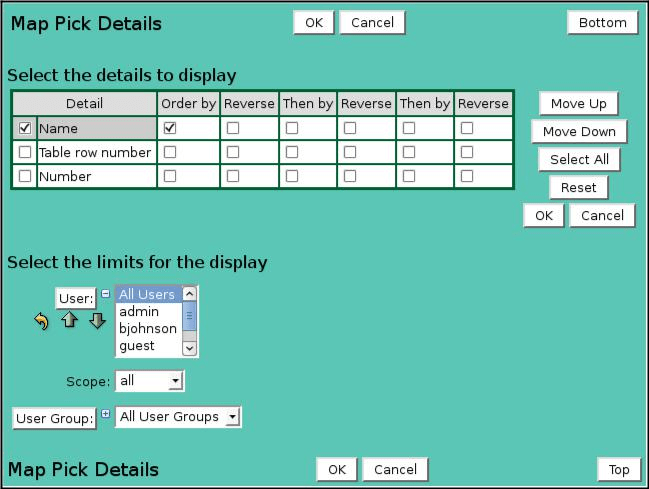
Task: Click the User Group label button
Action: [x=54, y=418]
